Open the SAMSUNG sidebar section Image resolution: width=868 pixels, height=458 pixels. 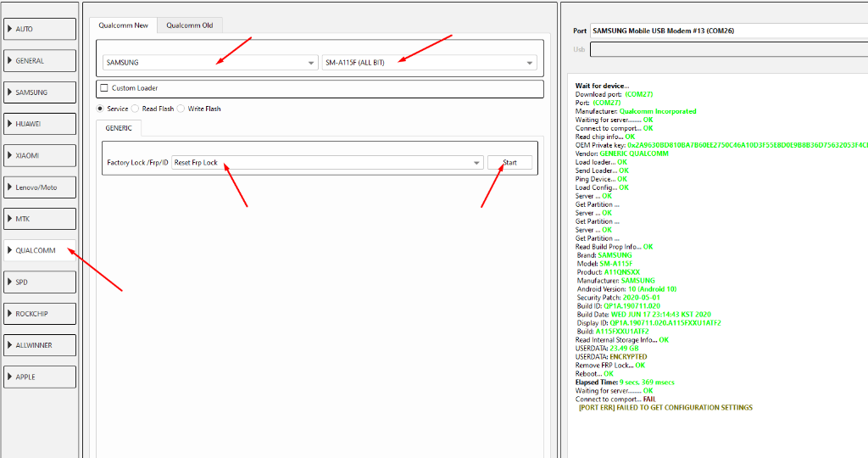40,92
